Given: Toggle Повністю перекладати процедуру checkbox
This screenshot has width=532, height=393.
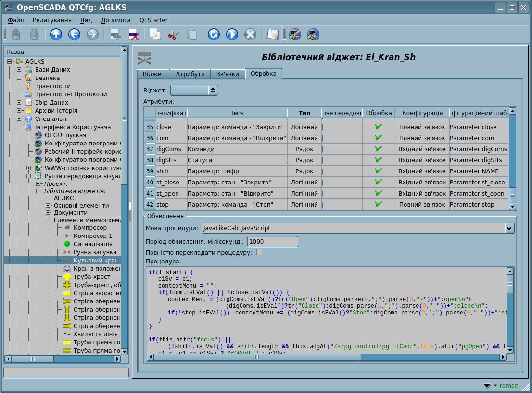Looking at the screenshot, I should click(259, 252).
